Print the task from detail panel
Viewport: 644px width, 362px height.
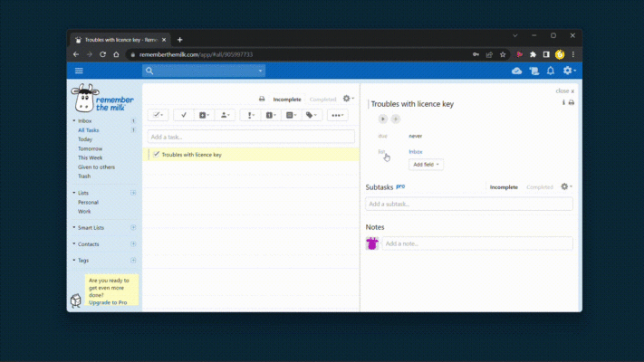[572, 102]
